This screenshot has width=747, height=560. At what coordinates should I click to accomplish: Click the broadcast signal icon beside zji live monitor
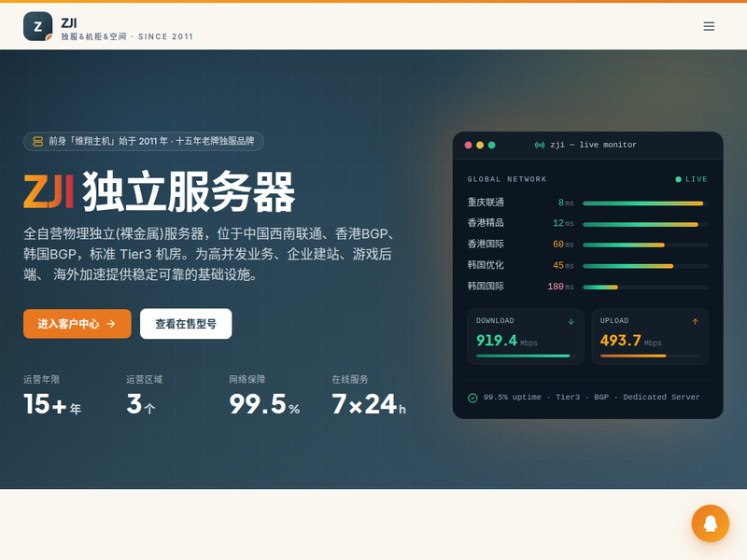tap(540, 145)
